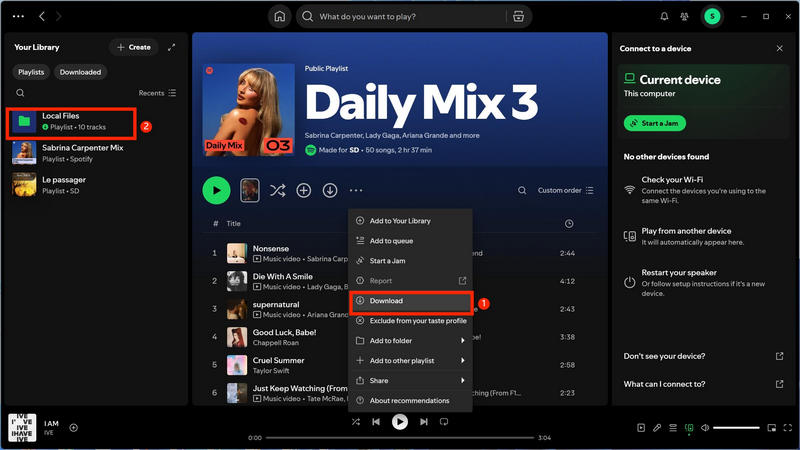Open the Don't see your device? link

click(x=703, y=356)
